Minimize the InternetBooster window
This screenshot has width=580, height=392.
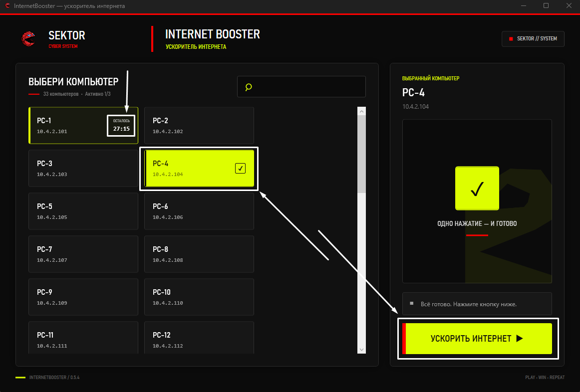click(x=524, y=6)
